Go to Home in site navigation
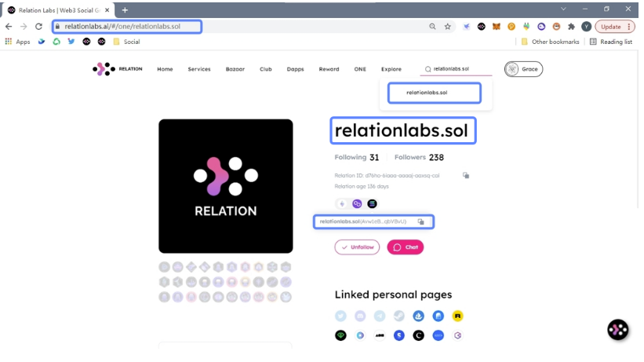The height and width of the screenshot is (362, 644). (x=165, y=69)
